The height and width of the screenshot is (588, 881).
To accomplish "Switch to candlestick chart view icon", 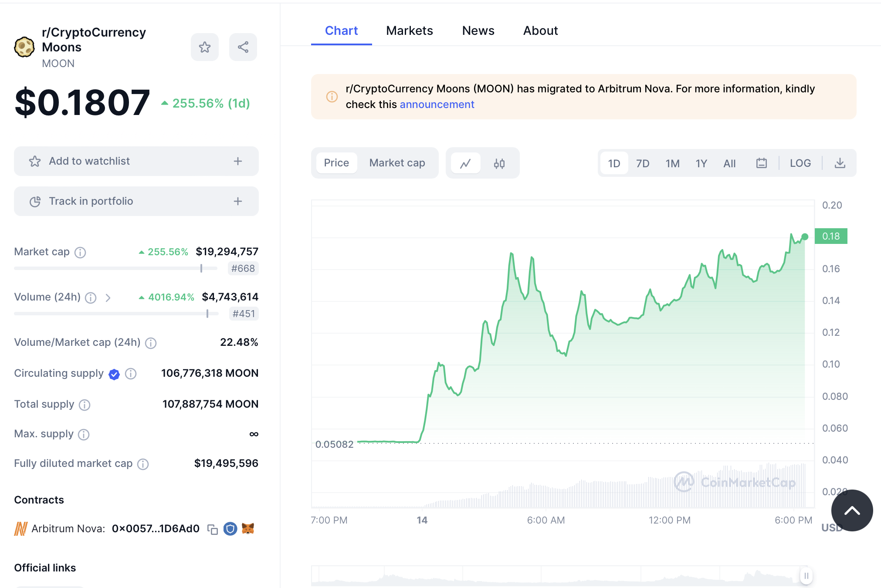I will (499, 163).
